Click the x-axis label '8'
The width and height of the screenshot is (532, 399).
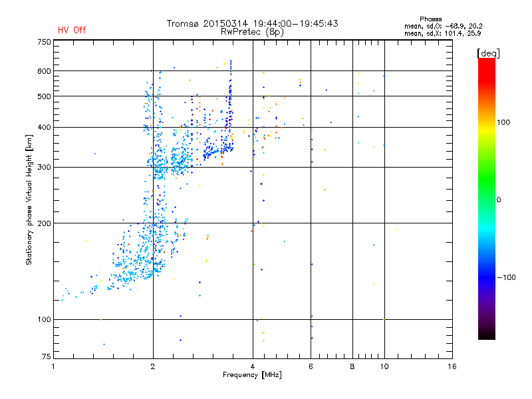[352, 366]
